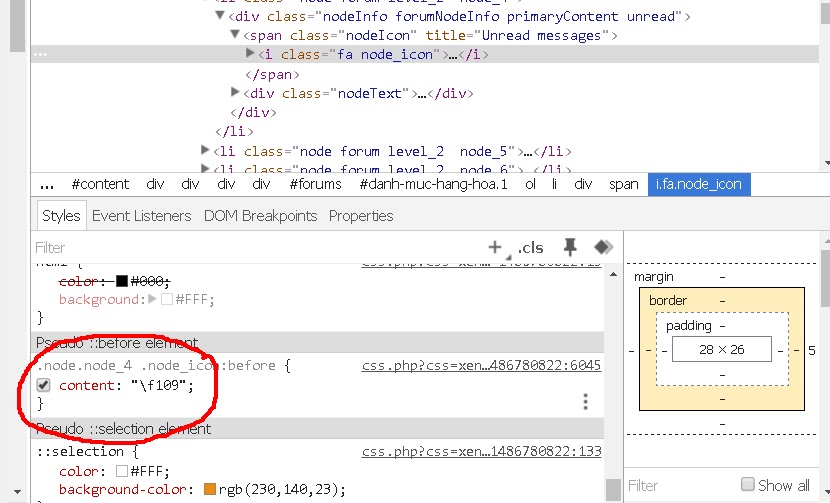The height and width of the screenshot is (503, 830).
Task: Click the black #000 color swatch
Action: pos(122,281)
